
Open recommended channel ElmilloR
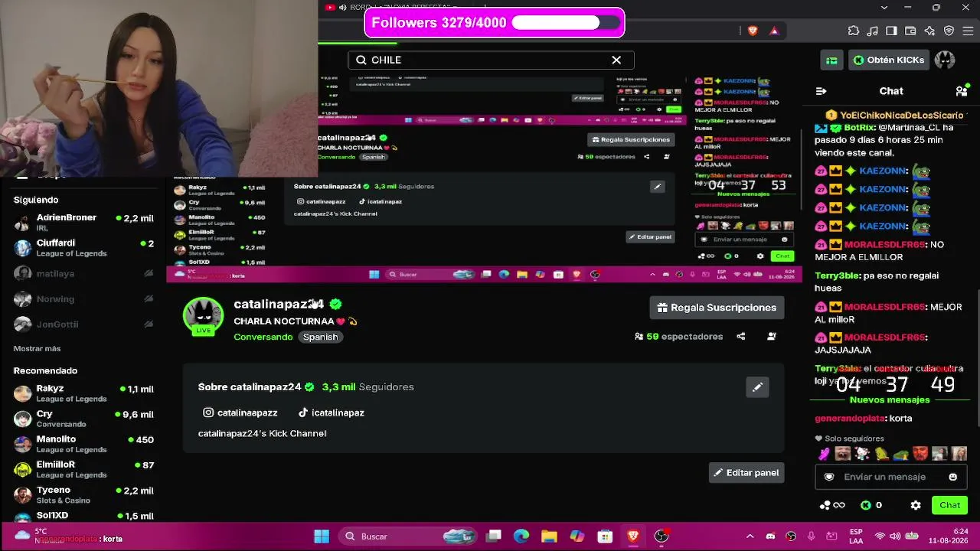83,469
